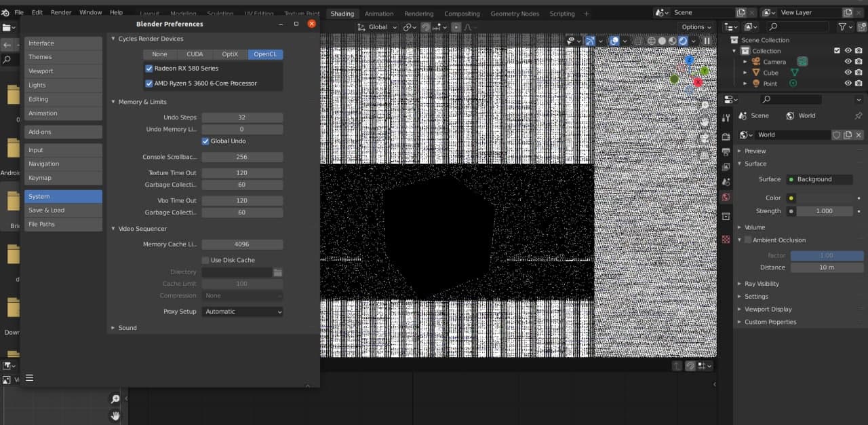868x425 pixels.
Task: Open the Scripting workspace tab
Action: [562, 14]
